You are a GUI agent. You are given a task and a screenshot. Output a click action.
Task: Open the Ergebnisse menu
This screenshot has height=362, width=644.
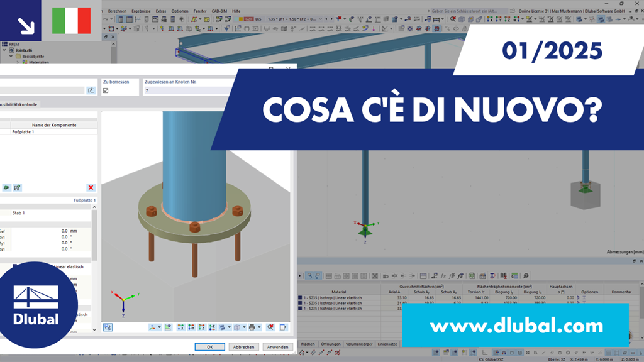tap(141, 11)
